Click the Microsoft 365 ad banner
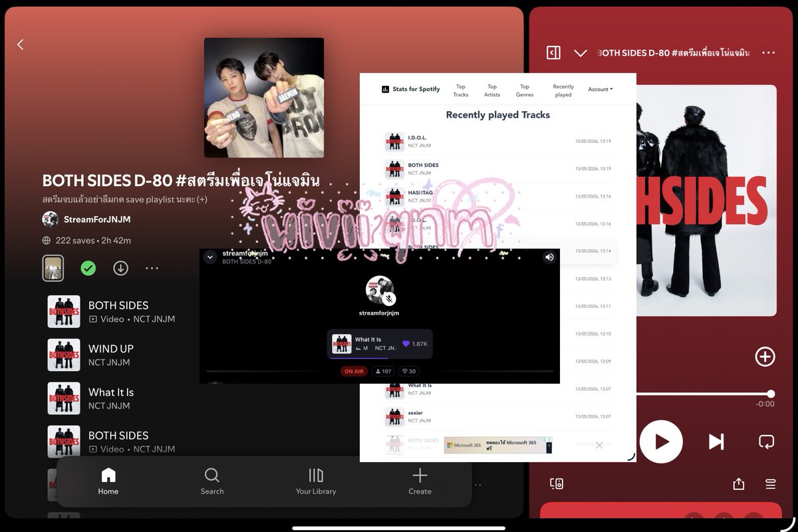Viewport: 798px width, 532px height. tap(498, 445)
